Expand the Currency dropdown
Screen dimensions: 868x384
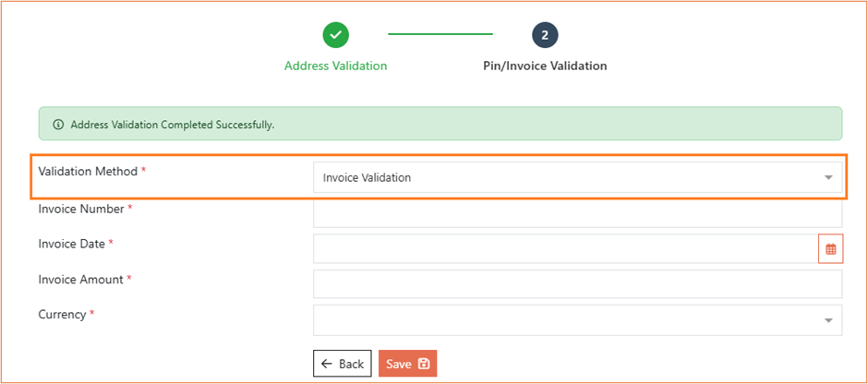pyautogui.click(x=577, y=319)
